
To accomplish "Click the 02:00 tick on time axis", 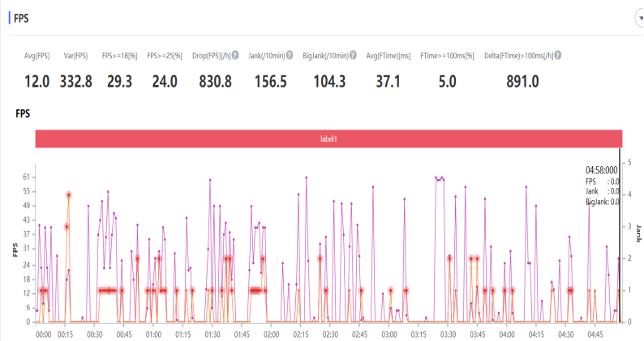I will pos(271,335).
